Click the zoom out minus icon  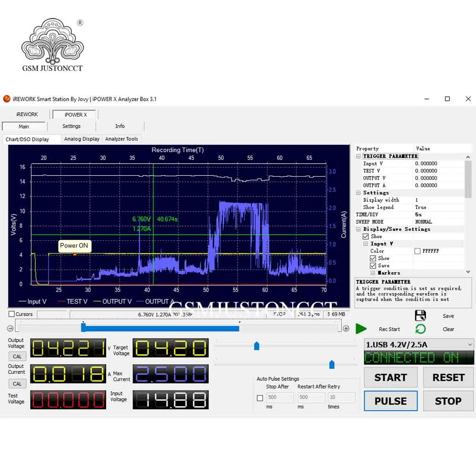pos(10,328)
